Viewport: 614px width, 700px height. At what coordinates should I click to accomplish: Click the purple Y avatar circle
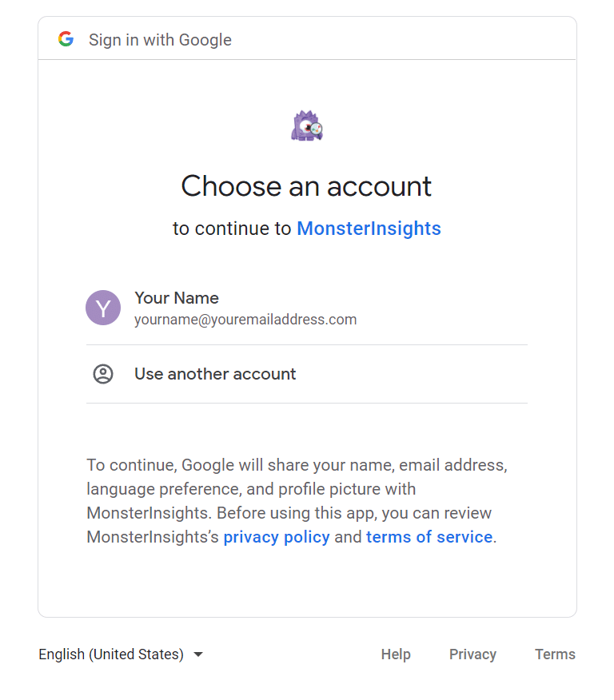[103, 308]
